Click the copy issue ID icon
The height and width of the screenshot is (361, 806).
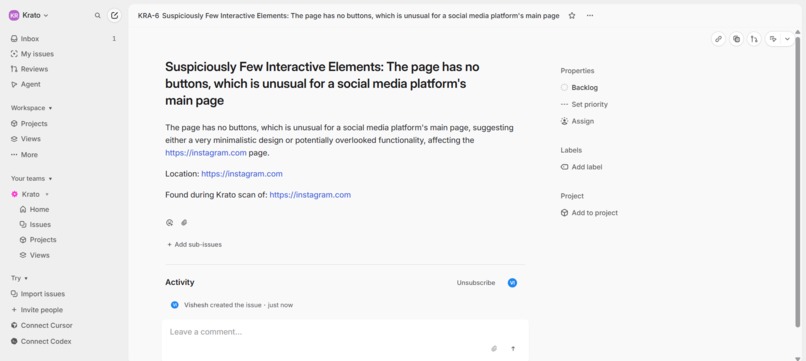pos(736,39)
